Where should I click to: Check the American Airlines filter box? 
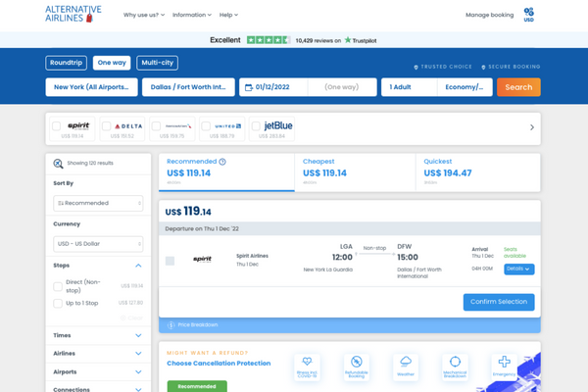157,126
